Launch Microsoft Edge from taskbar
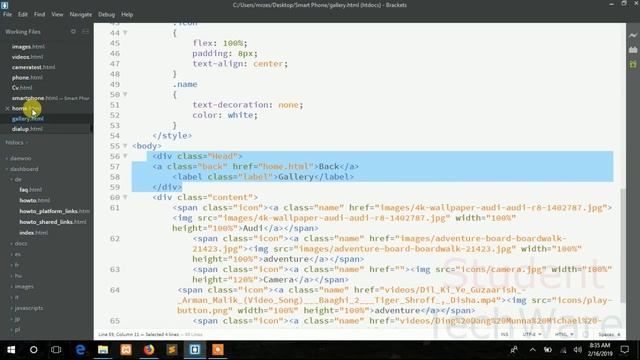The height and width of the screenshot is (360, 640). point(80,350)
